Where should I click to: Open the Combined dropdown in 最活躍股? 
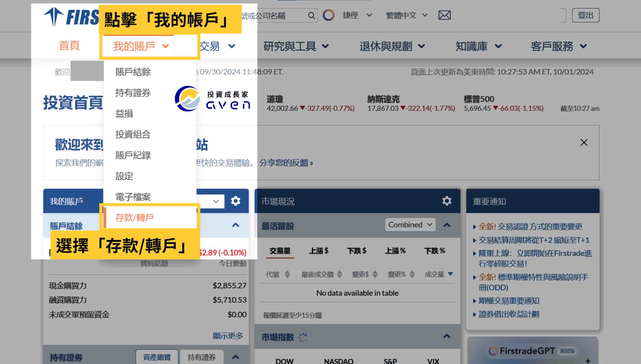pyautogui.click(x=409, y=225)
